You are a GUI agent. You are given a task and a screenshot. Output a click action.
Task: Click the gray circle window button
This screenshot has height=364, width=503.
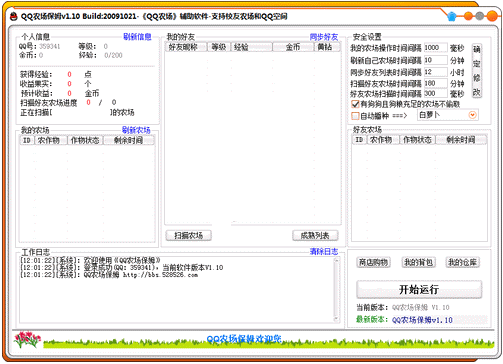click(x=479, y=16)
